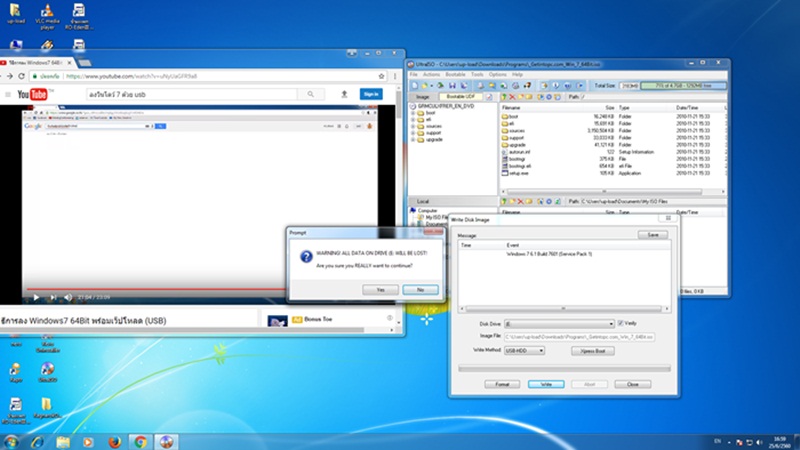Open Firefox from the taskbar
The image size is (800, 450).
(114, 442)
